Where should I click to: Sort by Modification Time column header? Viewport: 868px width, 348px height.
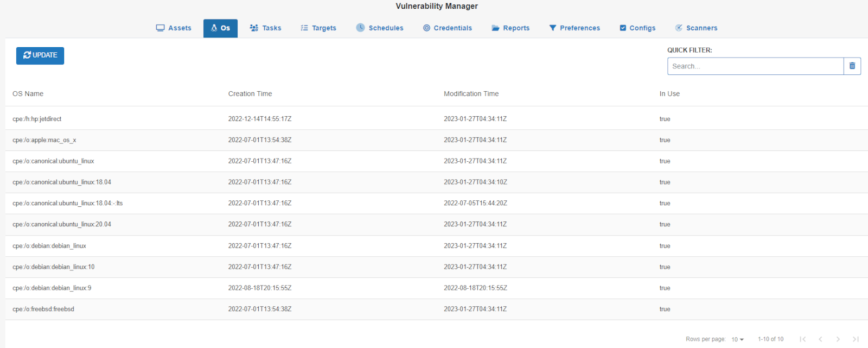pos(471,94)
